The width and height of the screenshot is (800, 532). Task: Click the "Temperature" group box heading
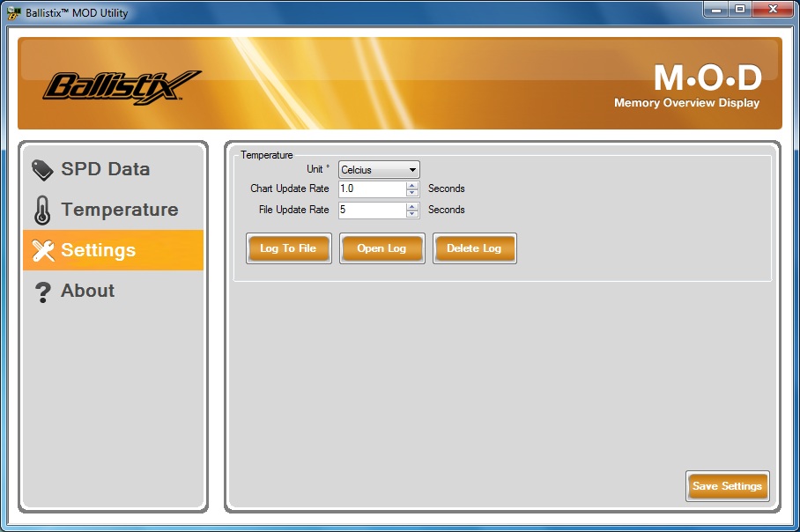click(x=267, y=155)
